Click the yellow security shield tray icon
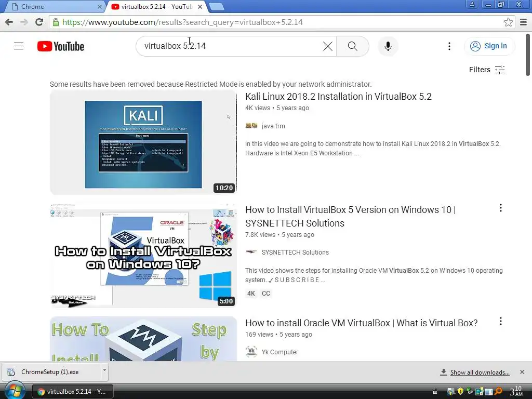Screen dimensions: 532x399 coord(460,391)
